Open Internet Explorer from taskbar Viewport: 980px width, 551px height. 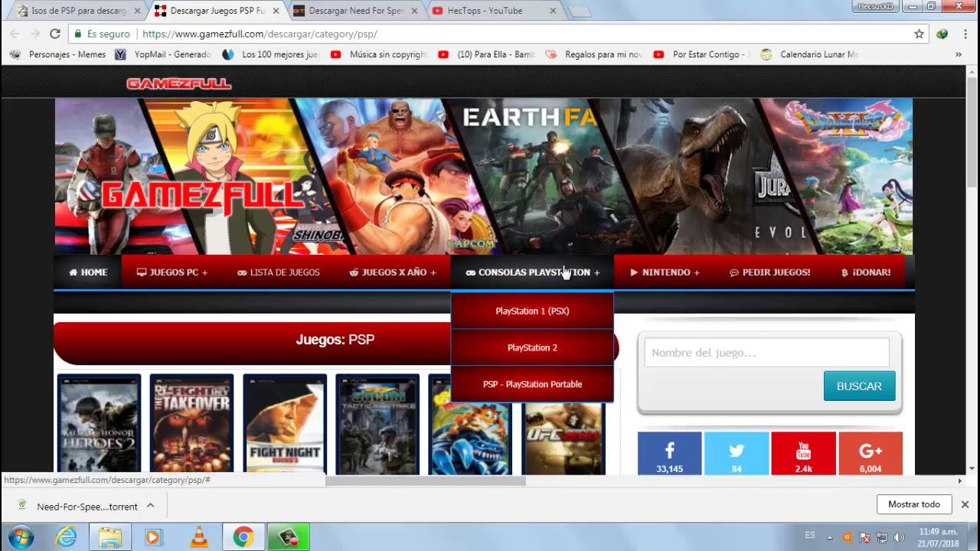click(x=67, y=537)
